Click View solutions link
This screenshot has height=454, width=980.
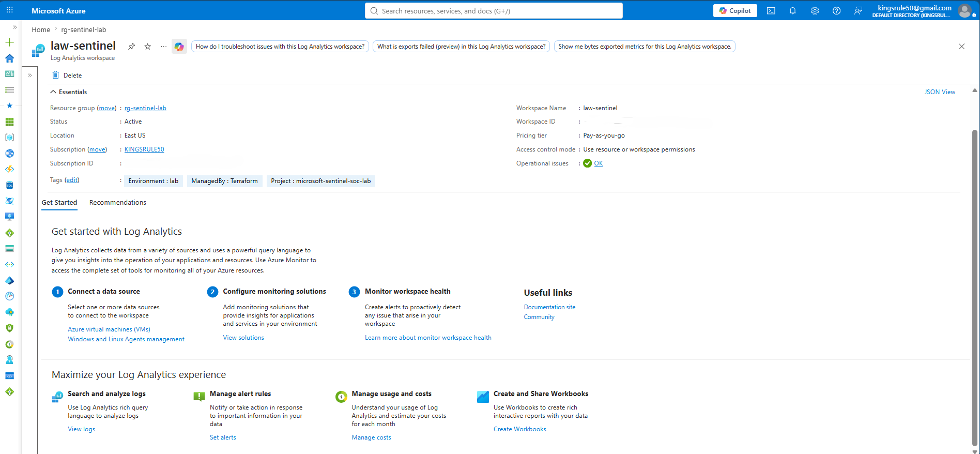coord(243,338)
